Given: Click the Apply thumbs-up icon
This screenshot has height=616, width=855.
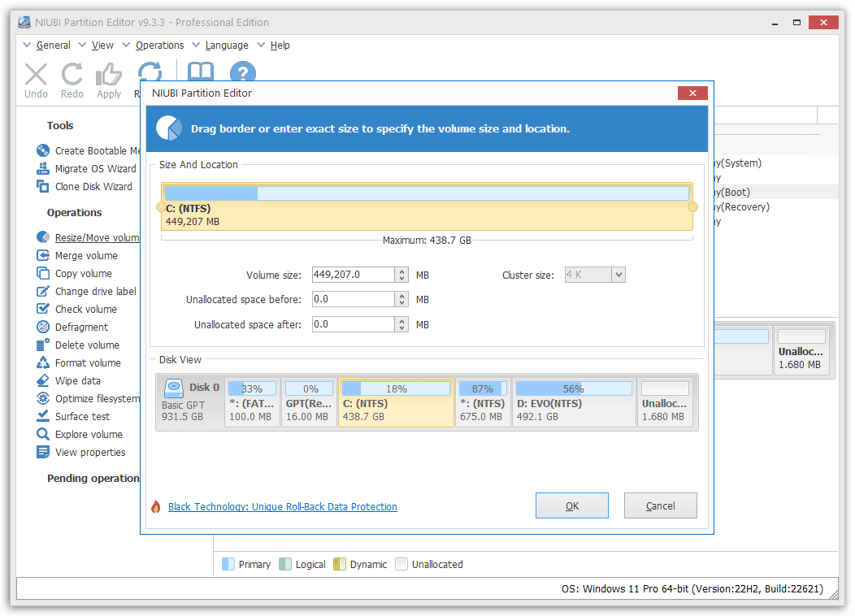Looking at the screenshot, I should (x=109, y=74).
